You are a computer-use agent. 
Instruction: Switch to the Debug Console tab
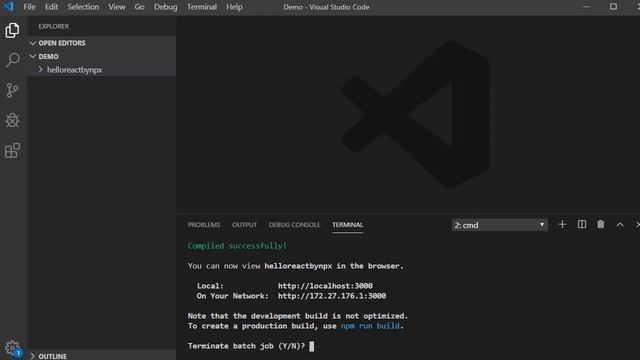pyautogui.click(x=294, y=225)
